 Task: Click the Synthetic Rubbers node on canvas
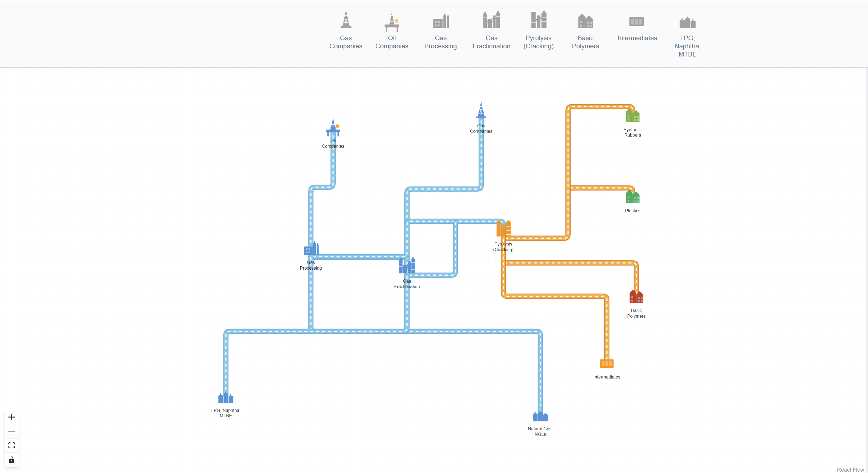[633, 116]
